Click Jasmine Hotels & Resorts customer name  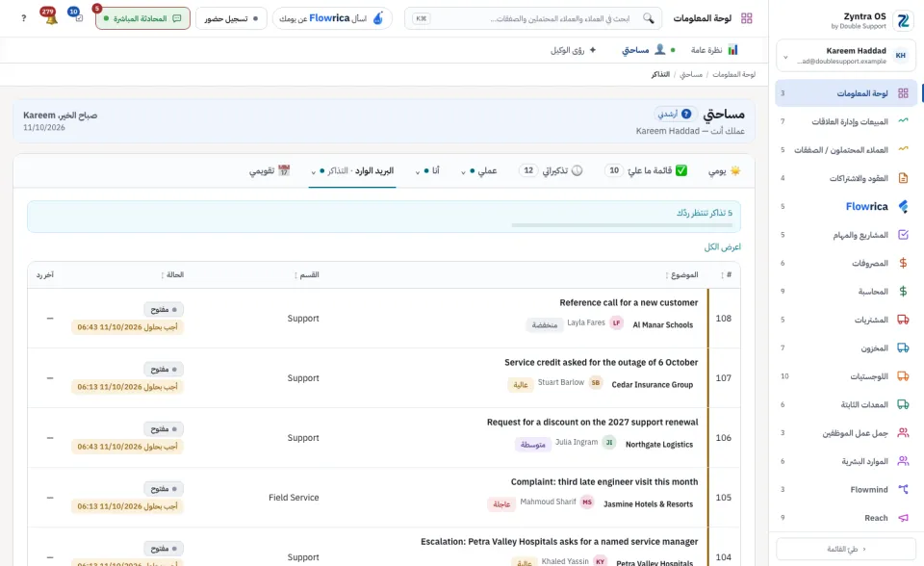[648, 504]
